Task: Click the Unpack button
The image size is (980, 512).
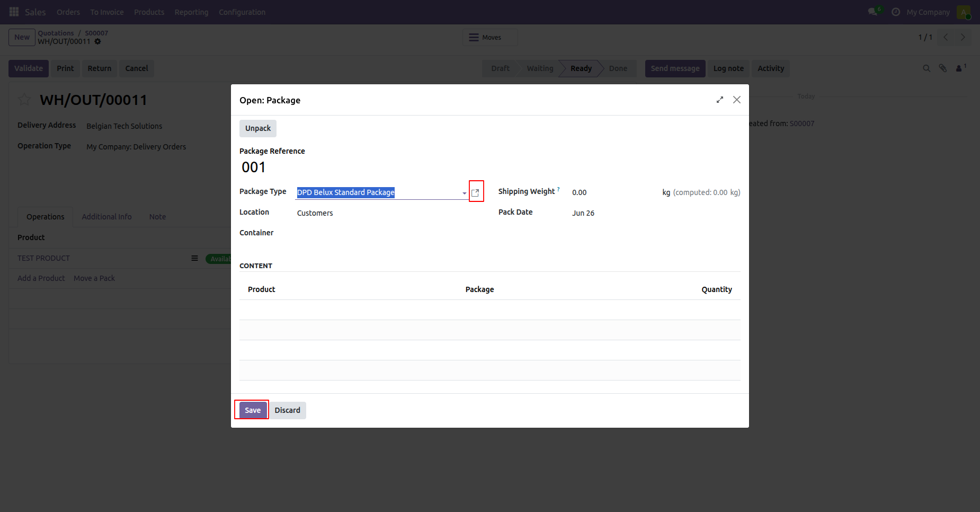Action: click(x=258, y=128)
